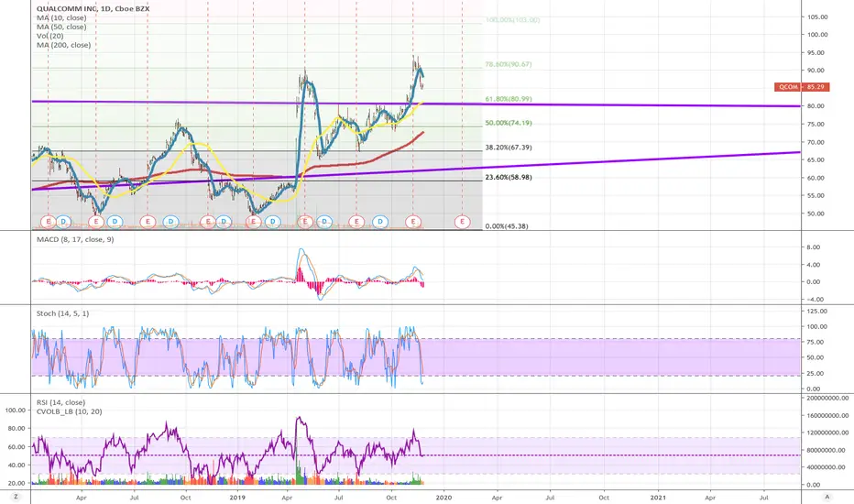Click the 40000000.00 volume axis label
The image size is (854, 504).
tap(826, 467)
